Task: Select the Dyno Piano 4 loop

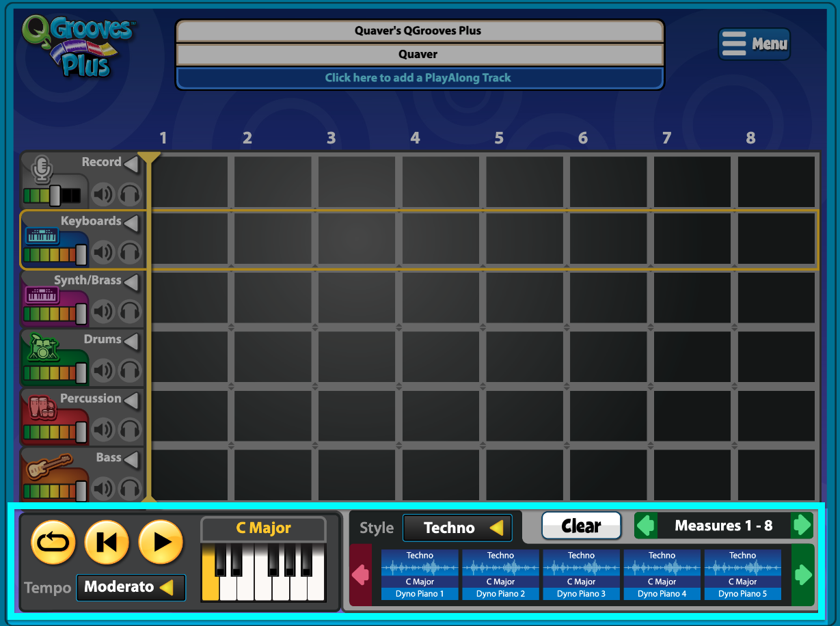Action: tap(662, 575)
